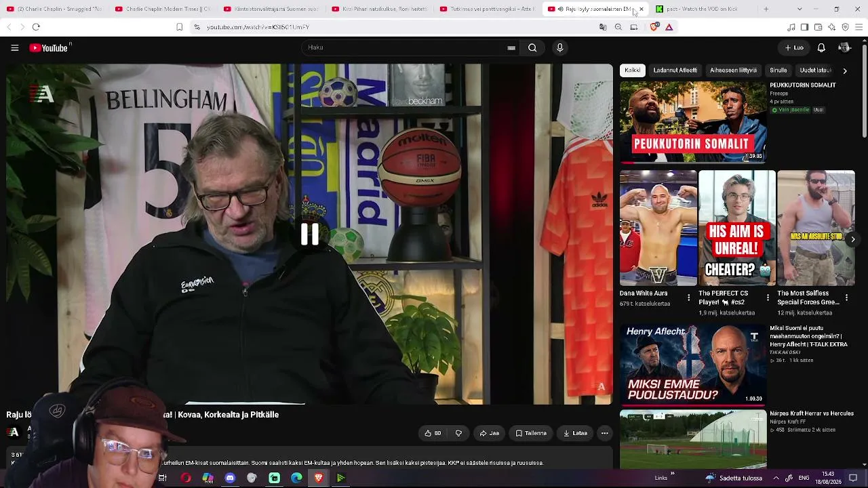Screen dimensions: 868x488
Task: Open the translate page icon in address bar
Action: pos(603,27)
